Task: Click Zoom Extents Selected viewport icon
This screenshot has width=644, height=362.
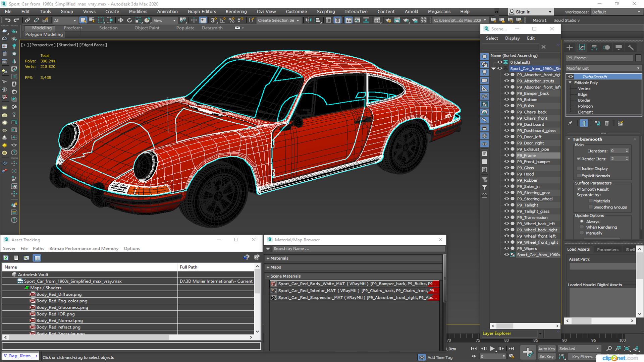Action: coord(627,349)
